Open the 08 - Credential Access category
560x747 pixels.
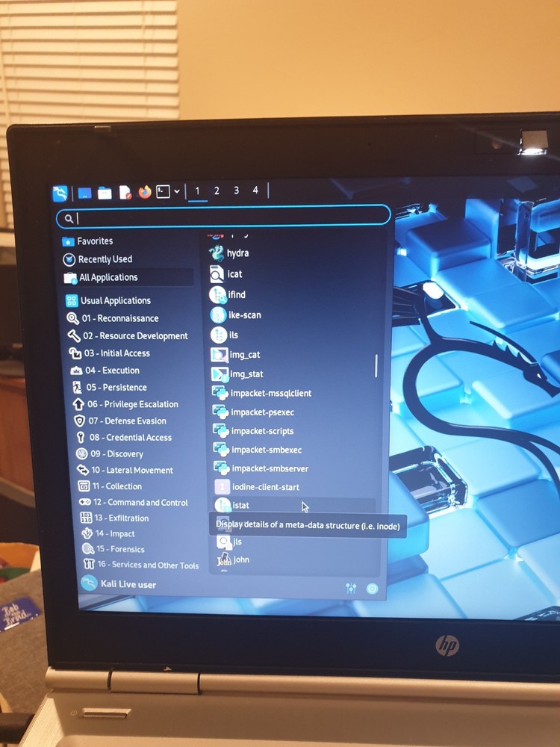tap(137, 437)
